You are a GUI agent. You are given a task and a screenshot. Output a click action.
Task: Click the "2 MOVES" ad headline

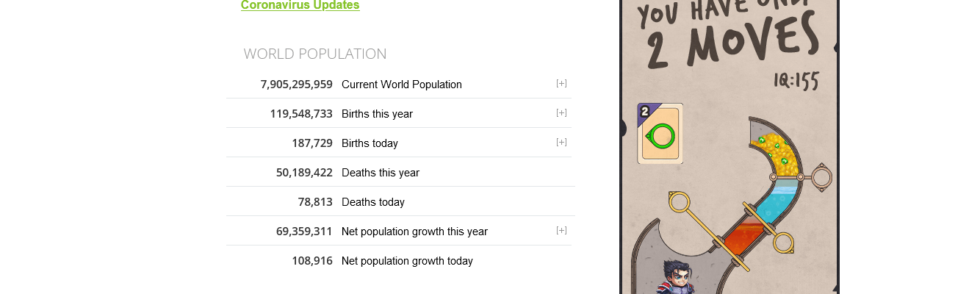[x=731, y=40]
